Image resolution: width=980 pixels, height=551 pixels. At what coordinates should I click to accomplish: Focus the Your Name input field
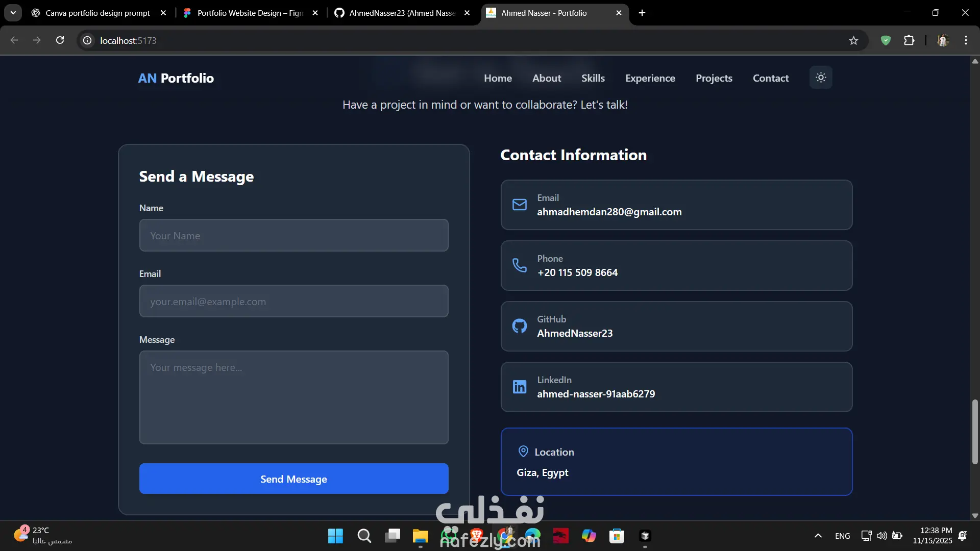(x=293, y=235)
